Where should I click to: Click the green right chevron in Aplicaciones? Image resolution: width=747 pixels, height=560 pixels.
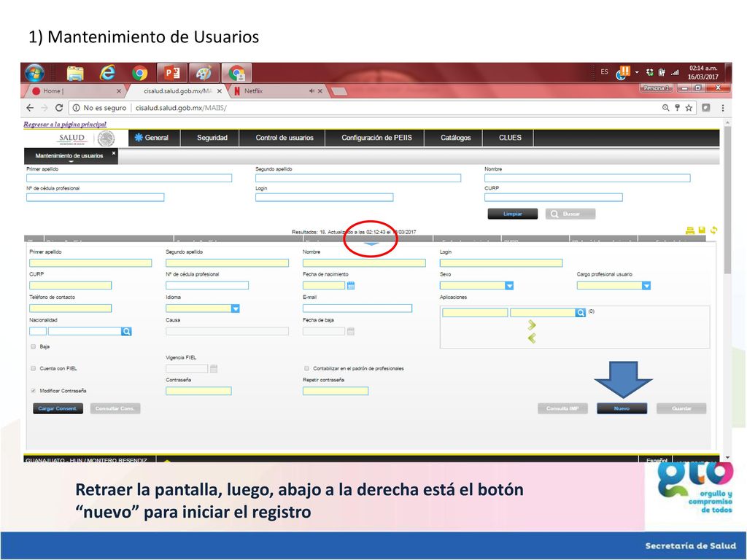pyautogui.click(x=532, y=324)
